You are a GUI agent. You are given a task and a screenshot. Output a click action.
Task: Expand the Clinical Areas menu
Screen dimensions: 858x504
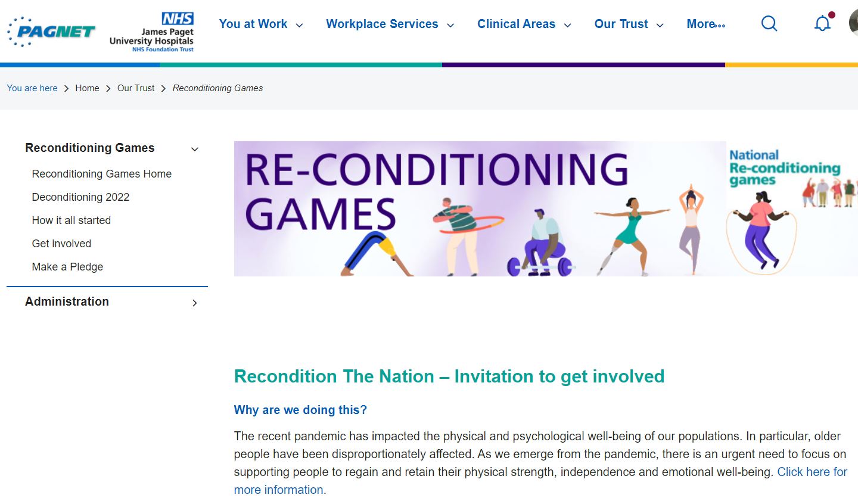524,24
